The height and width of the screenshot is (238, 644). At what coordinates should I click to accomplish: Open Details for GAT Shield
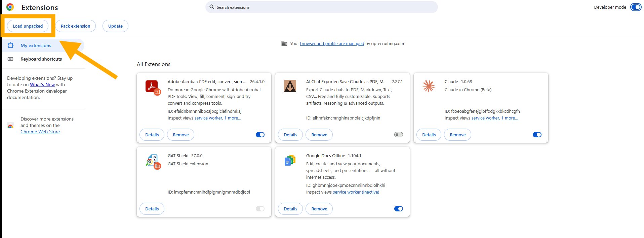pos(152,209)
